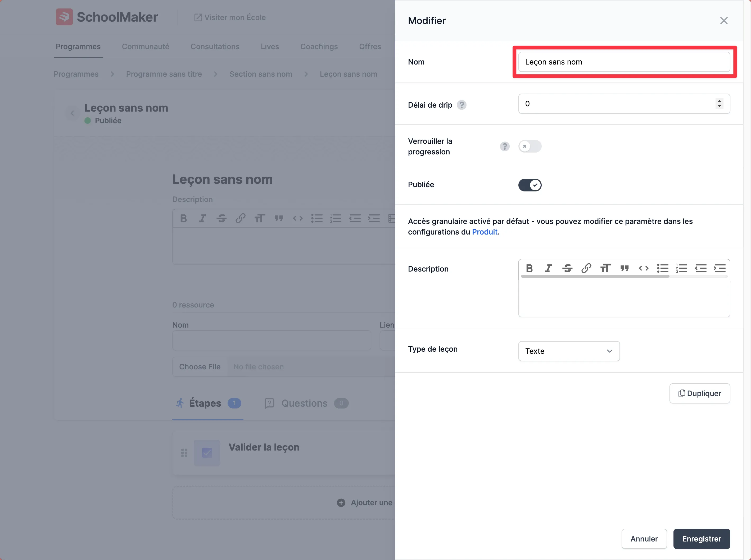This screenshot has height=560, width=751.
Task: Click Decrease indent icon in modal Description toolbar
Action: (x=700, y=268)
